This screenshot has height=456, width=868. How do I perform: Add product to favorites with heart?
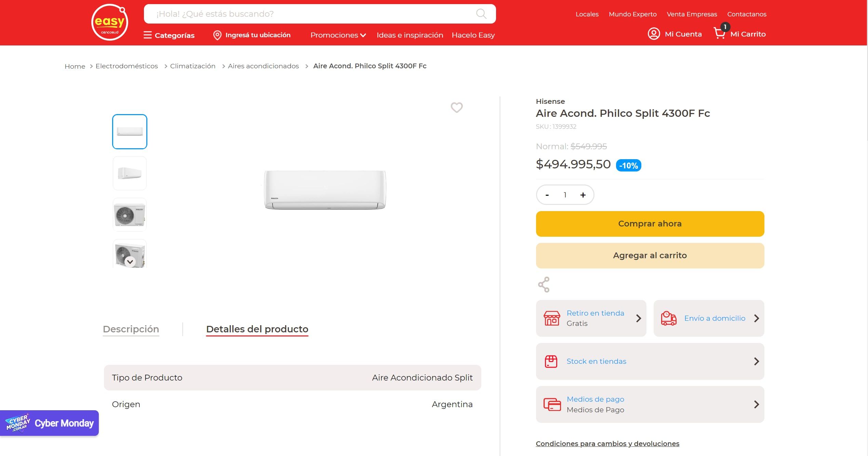(456, 107)
